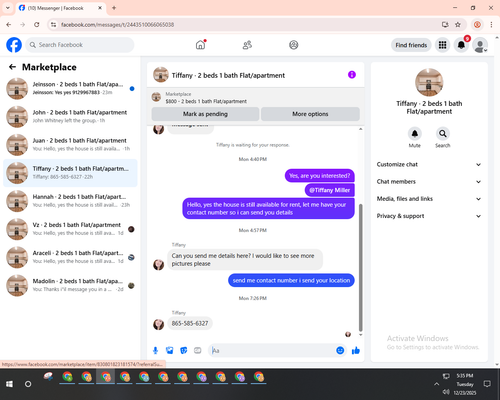
Task: Open the Facebook home logo
Action: pyautogui.click(x=14, y=45)
